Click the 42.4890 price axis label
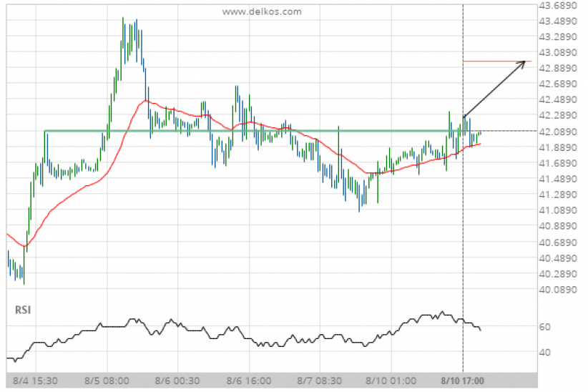 [558, 99]
